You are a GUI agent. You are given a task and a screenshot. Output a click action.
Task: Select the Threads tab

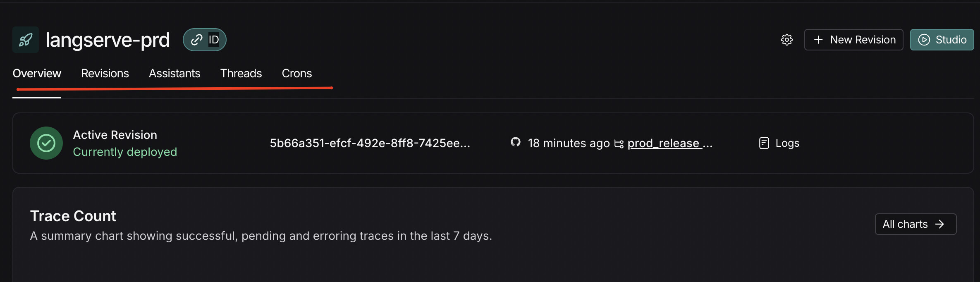coord(241,73)
